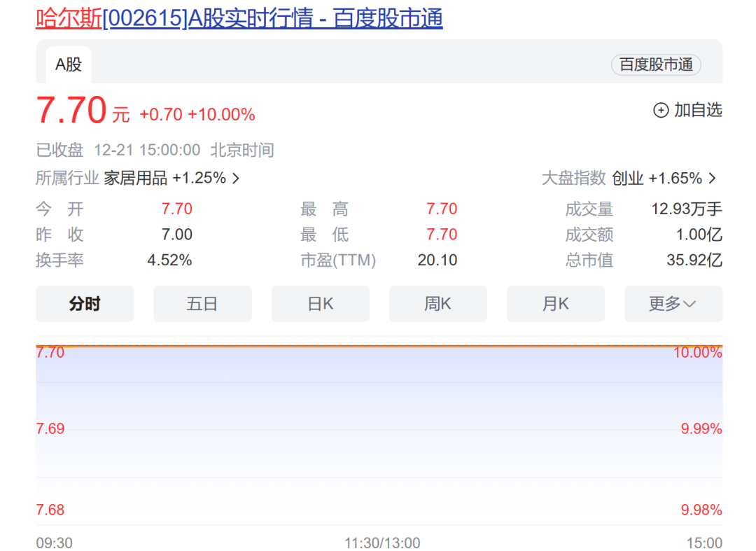Switch to the 分时 chart tab
The image size is (756, 551).
pyautogui.click(x=85, y=304)
